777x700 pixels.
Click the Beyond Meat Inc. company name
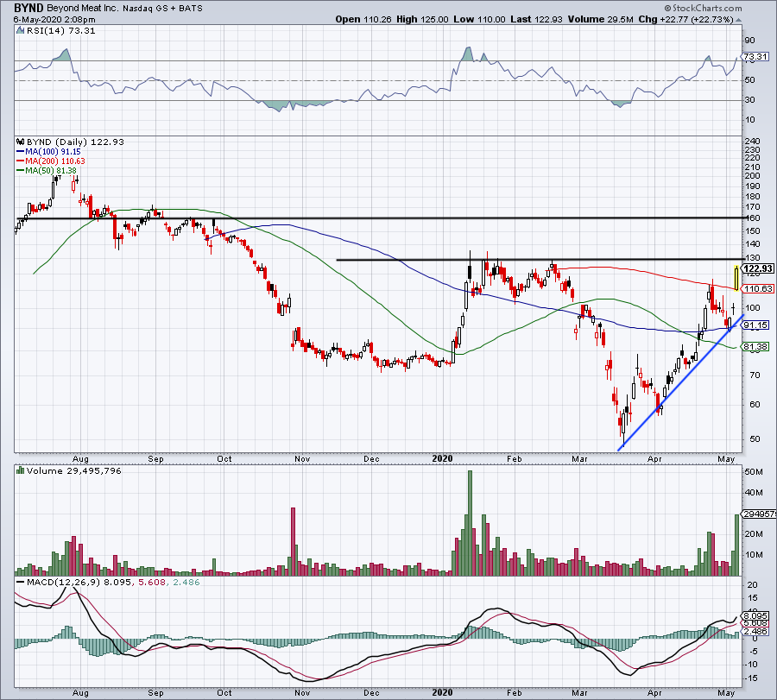tap(81, 9)
